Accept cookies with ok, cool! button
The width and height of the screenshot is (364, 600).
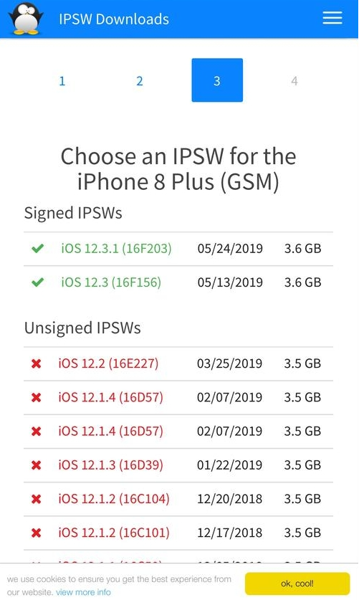297,584
